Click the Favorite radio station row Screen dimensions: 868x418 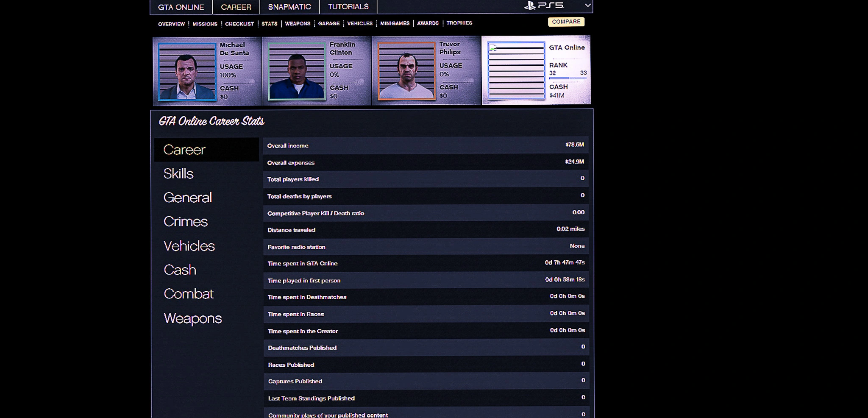(426, 246)
